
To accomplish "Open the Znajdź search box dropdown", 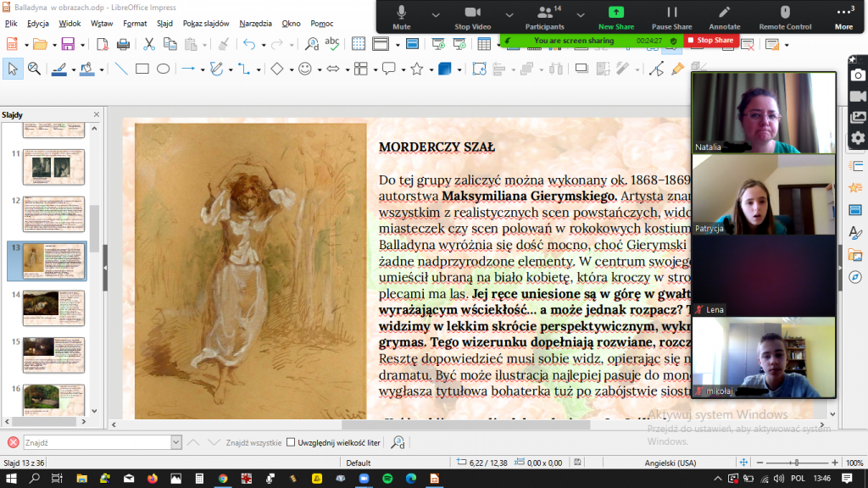I will point(176,442).
